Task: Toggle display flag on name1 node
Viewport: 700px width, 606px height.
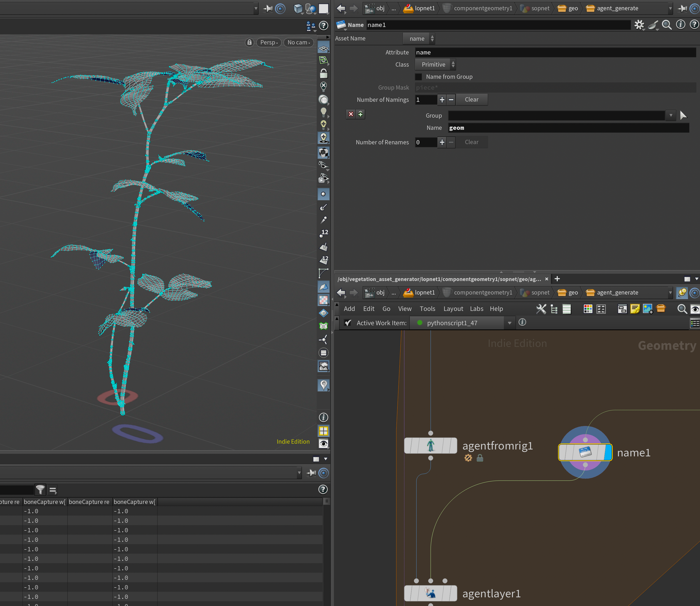Action: [608, 452]
